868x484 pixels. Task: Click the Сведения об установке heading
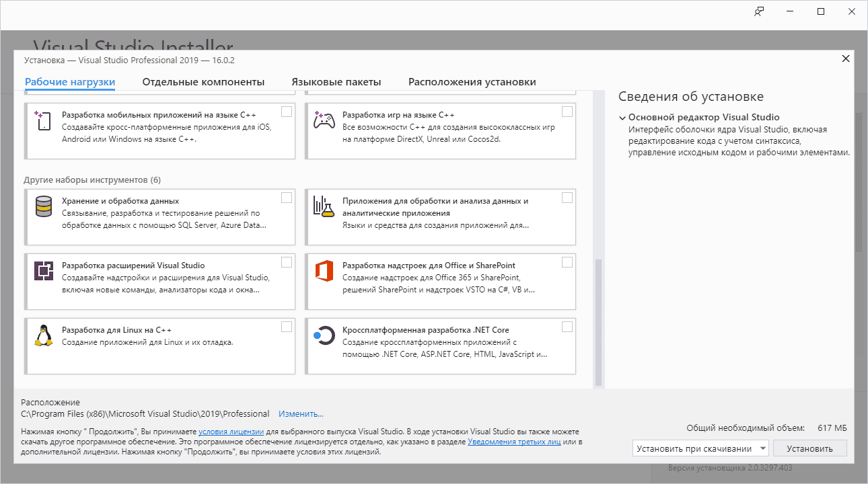[x=691, y=97]
